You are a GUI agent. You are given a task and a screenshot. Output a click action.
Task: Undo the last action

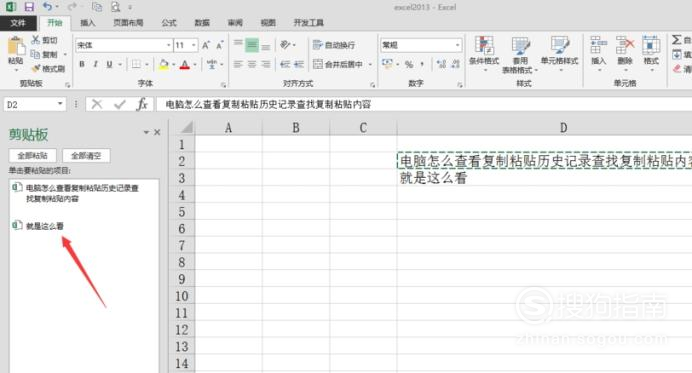tap(47, 7)
